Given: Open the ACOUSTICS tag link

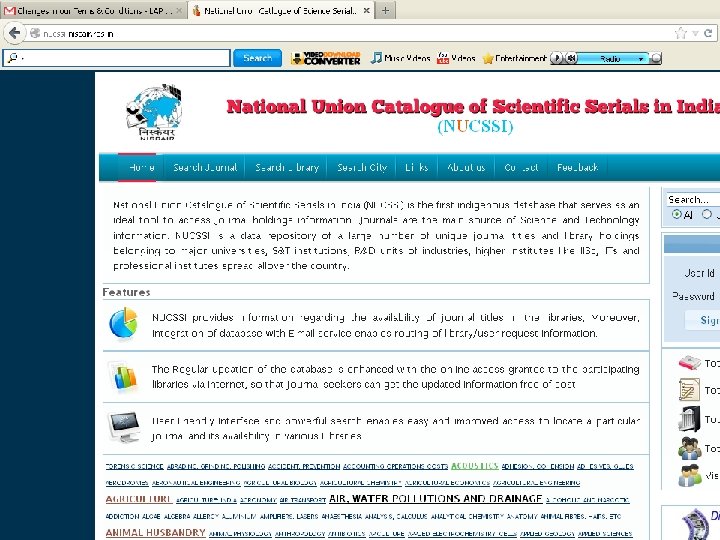Looking at the screenshot, I should [474, 466].
